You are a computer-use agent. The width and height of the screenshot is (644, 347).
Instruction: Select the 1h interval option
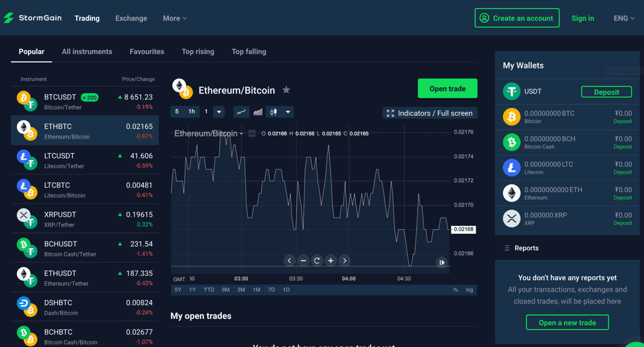191,111
